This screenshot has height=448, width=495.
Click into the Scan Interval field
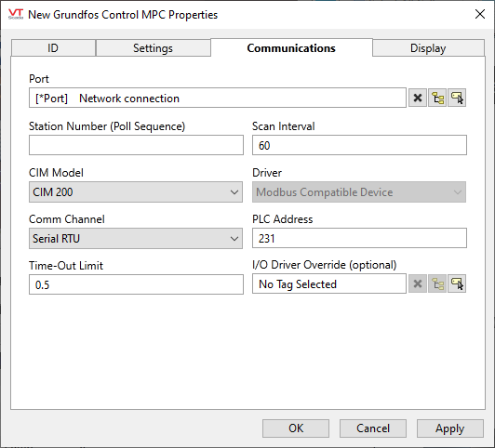click(x=359, y=145)
